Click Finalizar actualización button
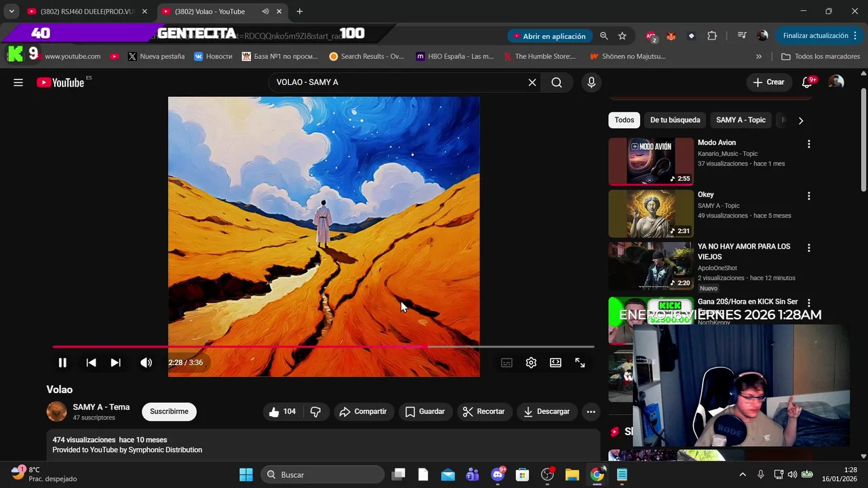Image resolution: width=868 pixels, height=488 pixels. [818, 36]
